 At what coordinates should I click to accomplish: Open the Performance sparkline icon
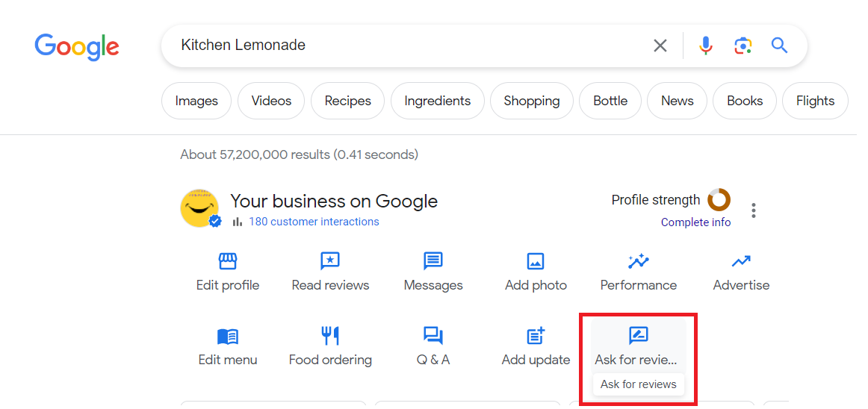coord(638,260)
